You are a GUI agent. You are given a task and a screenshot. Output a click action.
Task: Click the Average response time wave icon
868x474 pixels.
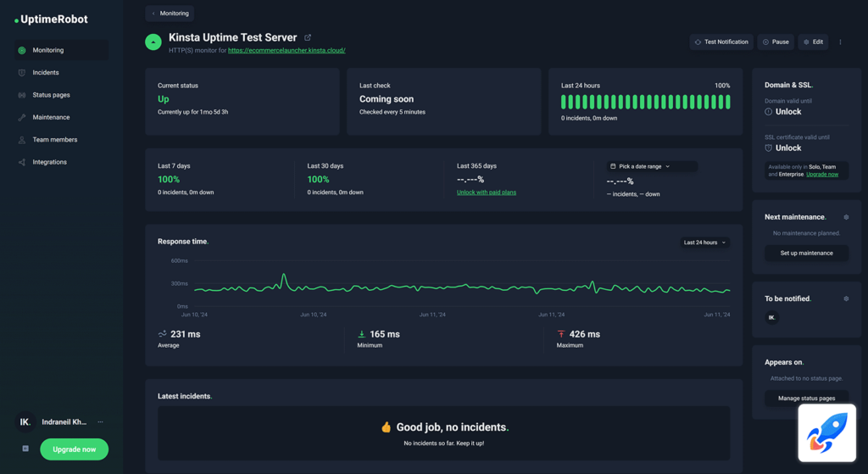coord(162,334)
